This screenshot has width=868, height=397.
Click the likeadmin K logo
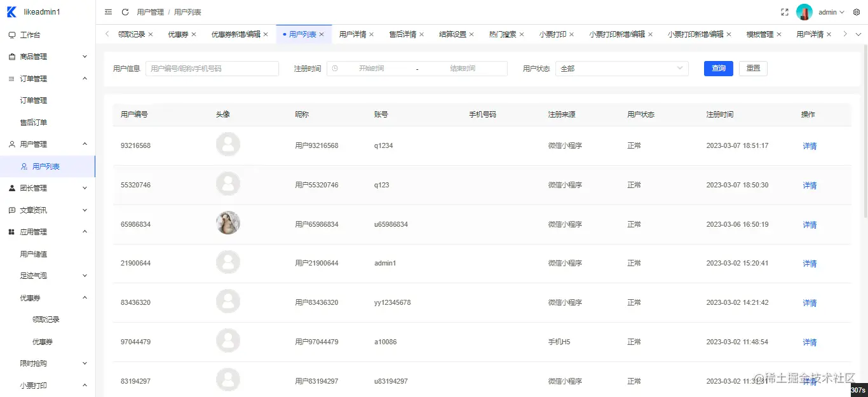(11, 12)
